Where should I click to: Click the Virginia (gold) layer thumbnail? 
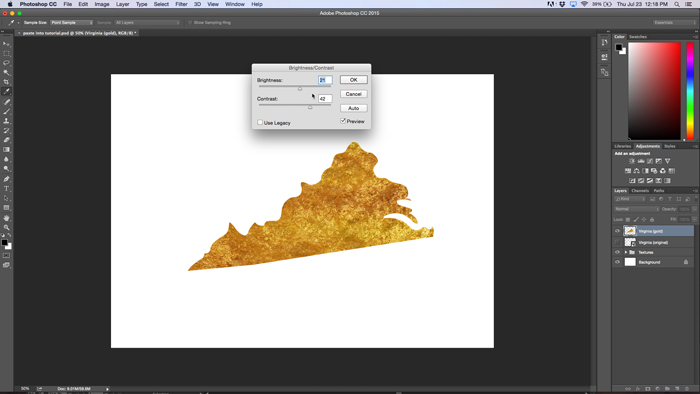pos(630,231)
